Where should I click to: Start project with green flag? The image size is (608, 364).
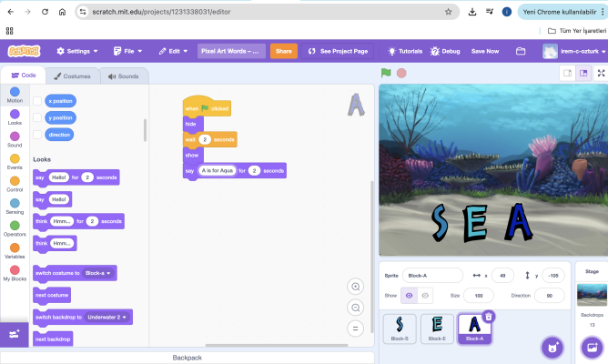[x=386, y=73]
